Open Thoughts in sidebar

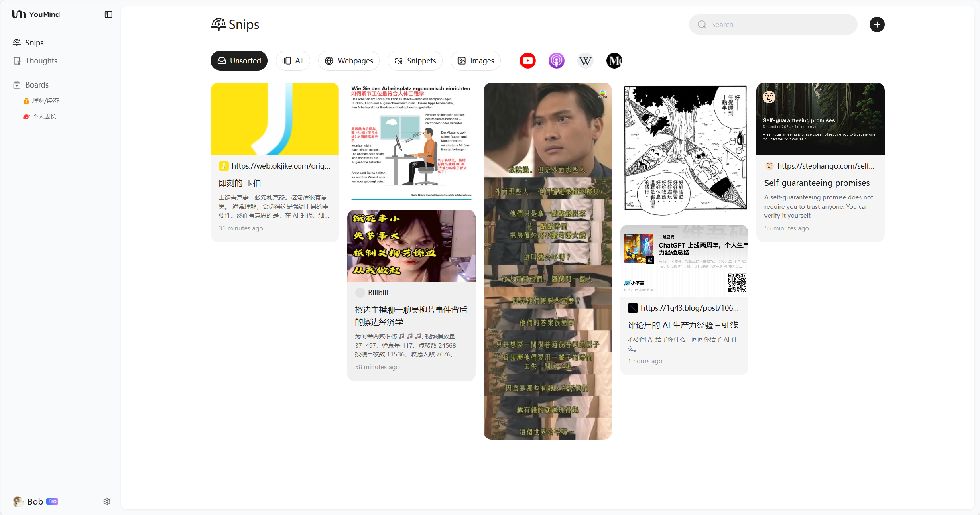(41, 61)
